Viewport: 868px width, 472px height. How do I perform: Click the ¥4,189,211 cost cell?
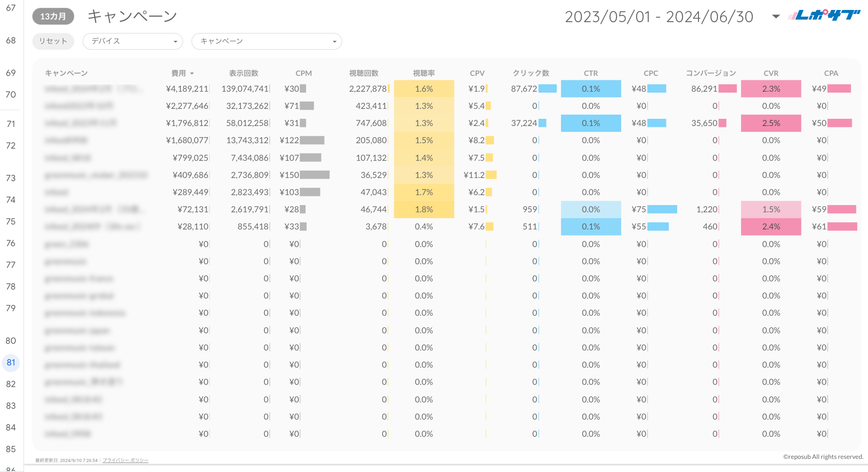(187, 89)
